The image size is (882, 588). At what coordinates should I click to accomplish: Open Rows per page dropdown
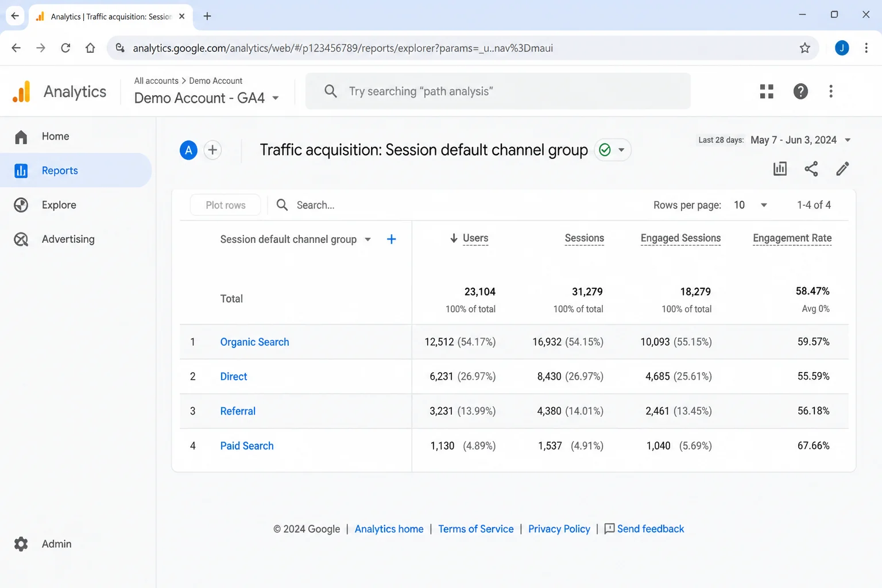click(x=751, y=205)
